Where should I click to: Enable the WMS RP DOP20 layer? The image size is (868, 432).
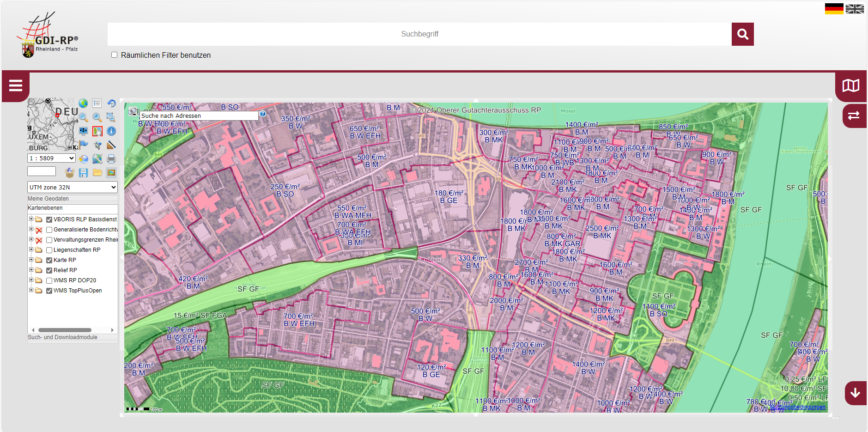(x=49, y=280)
